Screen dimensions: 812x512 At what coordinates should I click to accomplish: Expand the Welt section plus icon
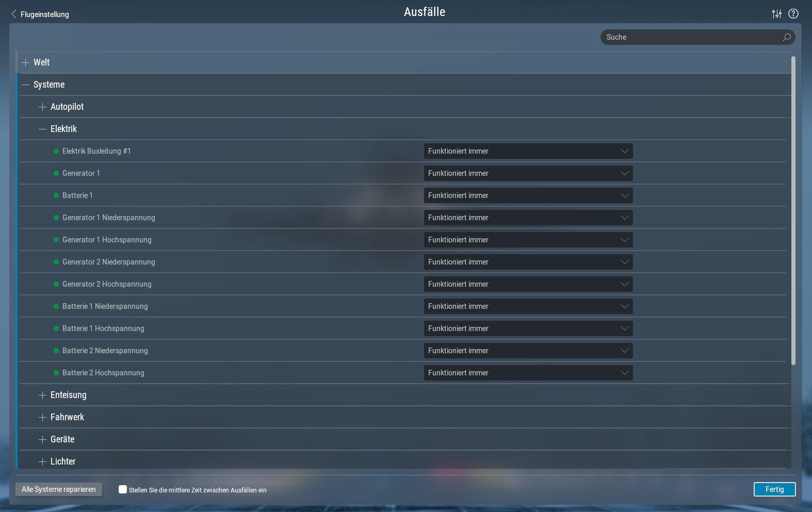pyautogui.click(x=26, y=62)
